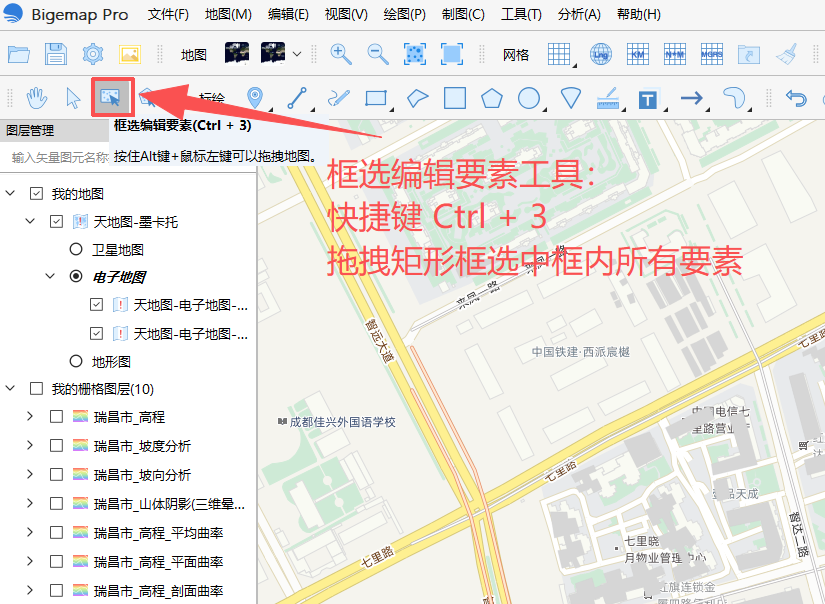Enable the KM kilometer grid
The height and width of the screenshot is (604, 825).
pyautogui.click(x=637, y=54)
